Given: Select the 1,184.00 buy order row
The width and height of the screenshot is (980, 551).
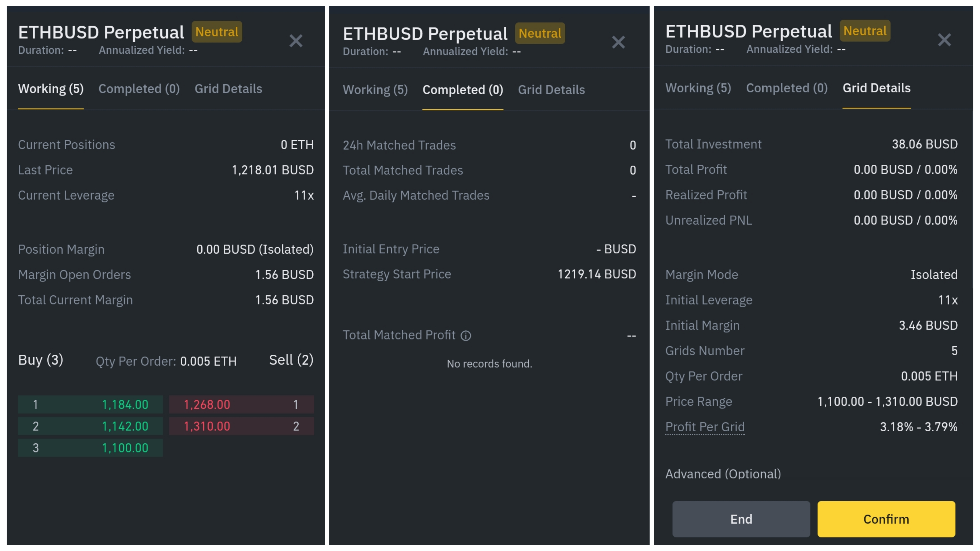Looking at the screenshot, I should point(90,405).
